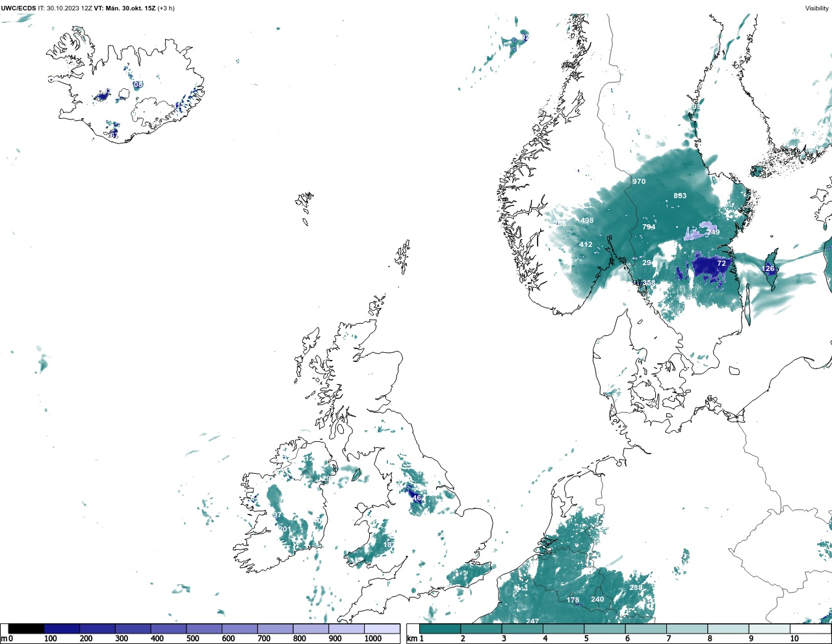Select the 5–6 km teal legend swatch

[x=604, y=629]
